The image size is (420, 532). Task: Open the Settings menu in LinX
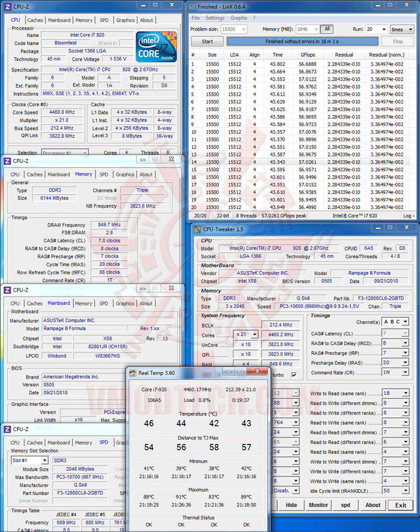pyautogui.click(x=215, y=18)
